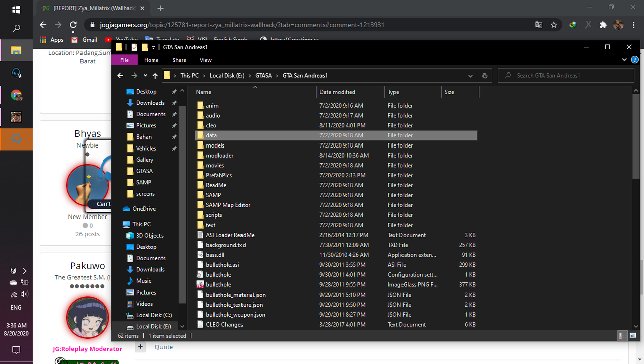
Task: Sort files by Type column
Action: pos(413,92)
